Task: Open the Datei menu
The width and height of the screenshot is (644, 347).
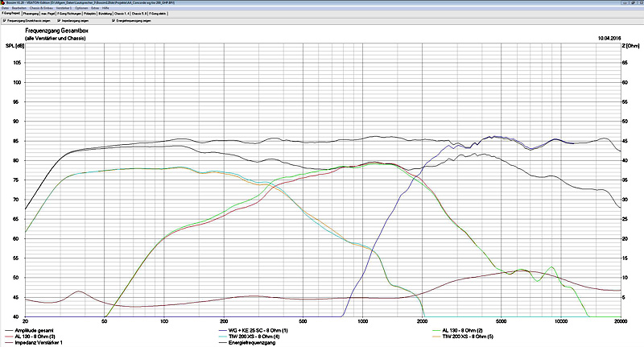Action: click(x=5, y=9)
